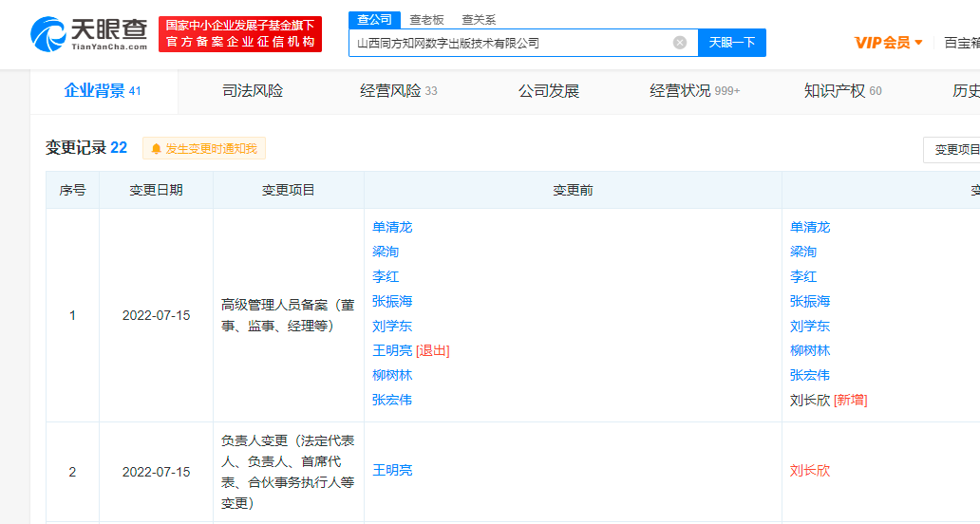The height and width of the screenshot is (524, 980).
Task: Open 单清龙 in the after-change column
Action: pyautogui.click(x=810, y=227)
